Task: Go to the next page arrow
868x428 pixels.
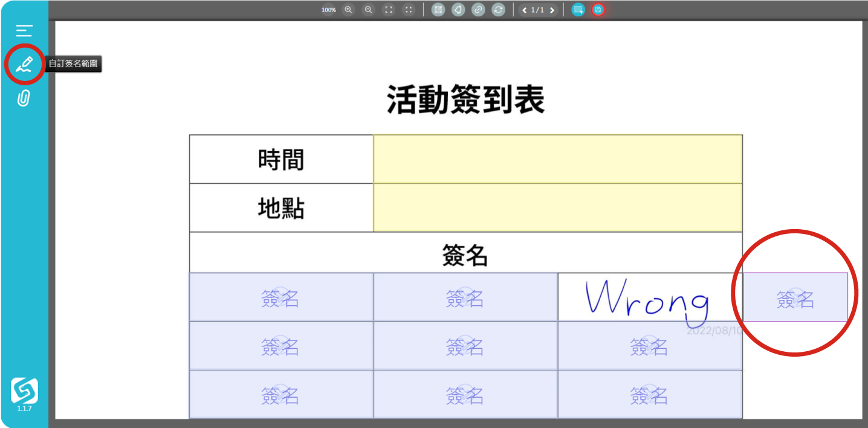Action: (552, 10)
